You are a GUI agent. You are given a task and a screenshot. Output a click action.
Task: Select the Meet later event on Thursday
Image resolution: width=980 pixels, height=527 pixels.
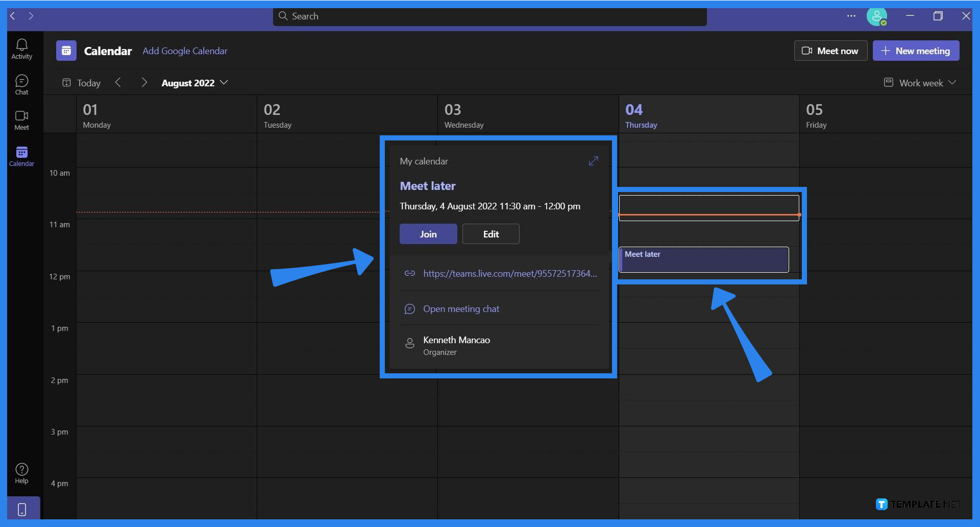pyautogui.click(x=703, y=259)
